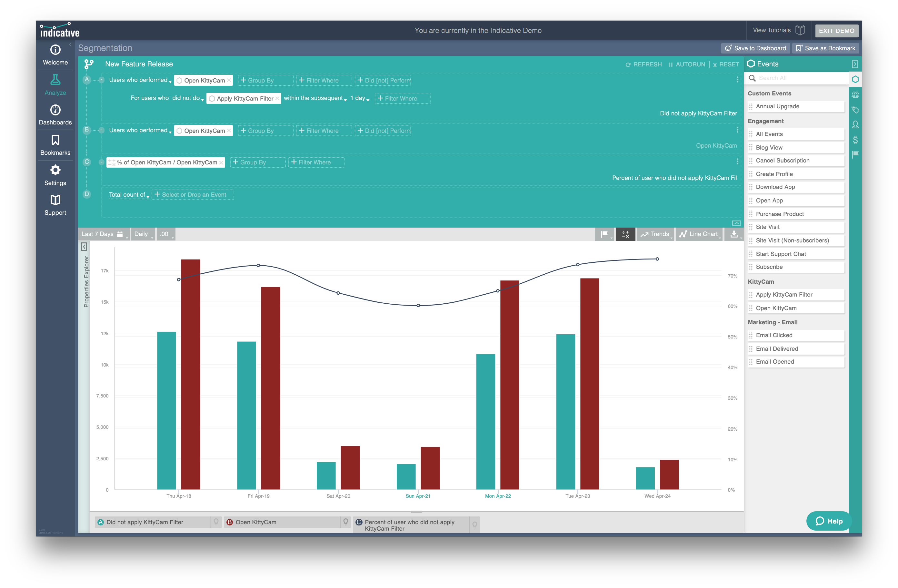Screen dimensions: 898x588
Task: Select the user segments people icon tab
Action: click(x=855, y=95)
